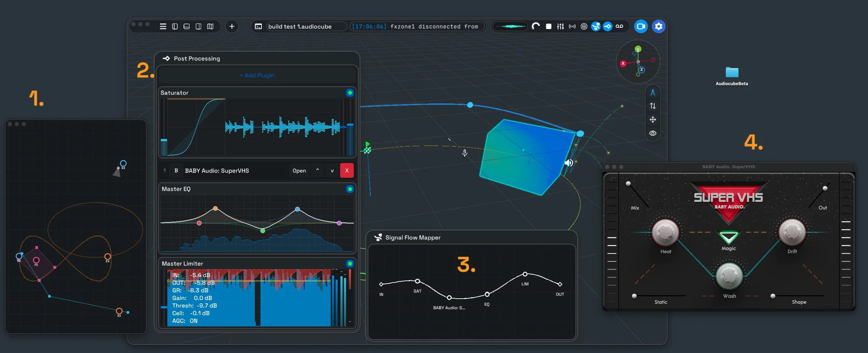The height and width of the screenshot is (353, 868).
Task: Click the fxzone1 disconnected log message
Action: [x=415, y=27]
